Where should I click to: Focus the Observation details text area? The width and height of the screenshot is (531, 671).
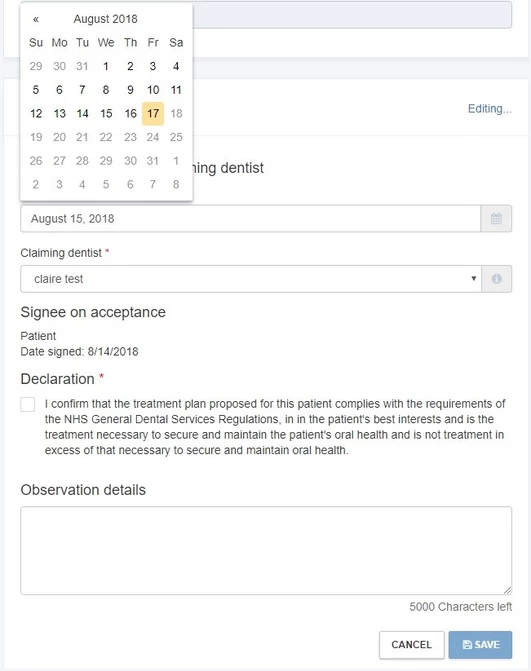[266, 551]
